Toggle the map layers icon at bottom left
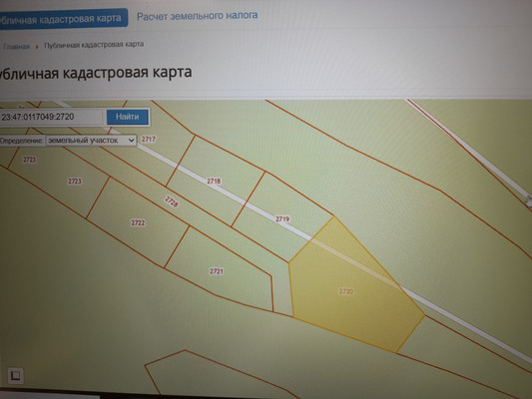The height and width of the screenshot is (399, 532). tap(15, 375)
